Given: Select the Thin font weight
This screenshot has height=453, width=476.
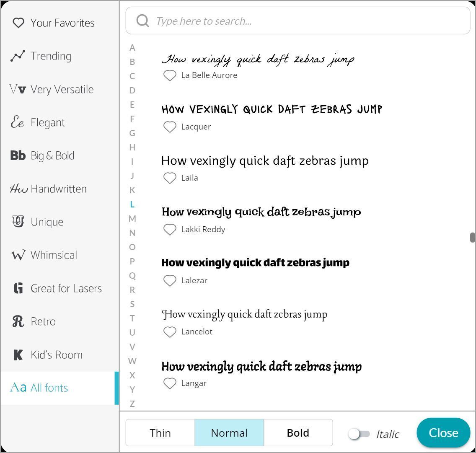Looking at the screenshot, I should click(x=160, y=432).
